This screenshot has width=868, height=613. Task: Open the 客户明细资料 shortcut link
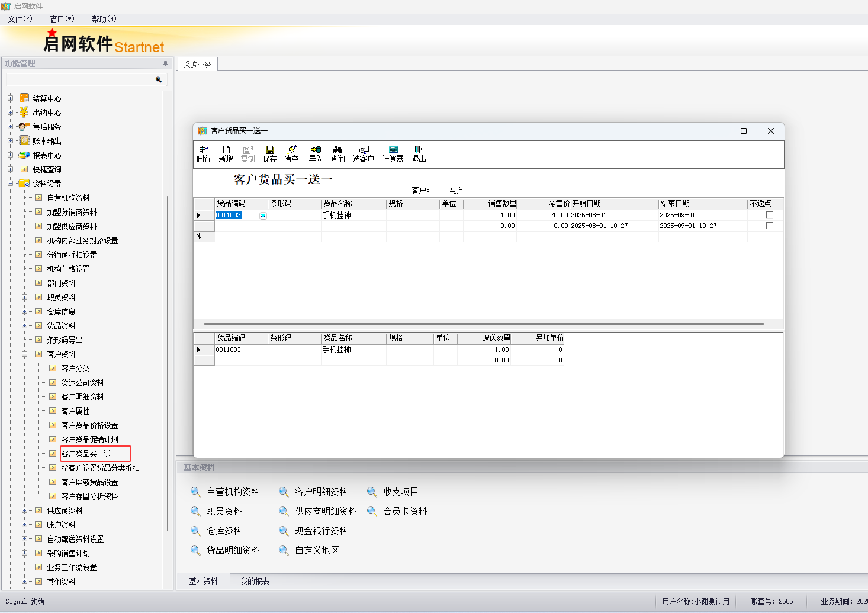[322, 492]
